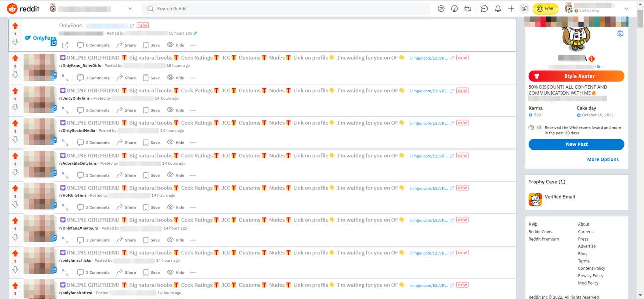Create a post with the plus icon
The width and height of the screenshot is (644, 299).
[511, 9]
